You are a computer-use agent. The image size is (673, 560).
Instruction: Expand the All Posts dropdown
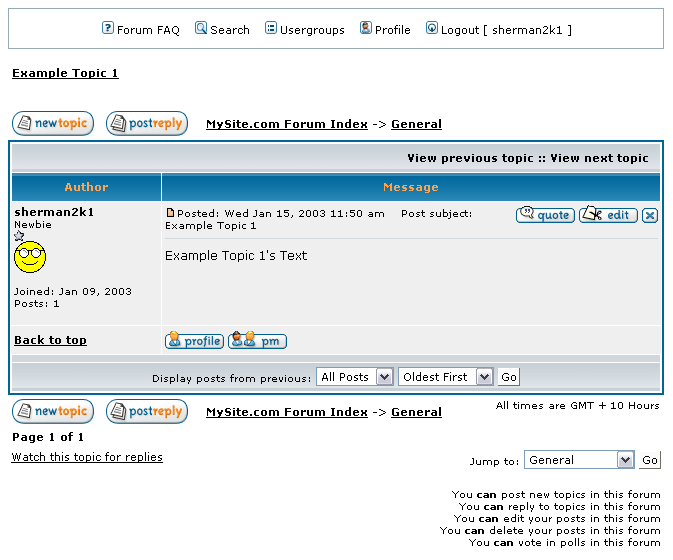pyautogui.click(x=355, y=377)
